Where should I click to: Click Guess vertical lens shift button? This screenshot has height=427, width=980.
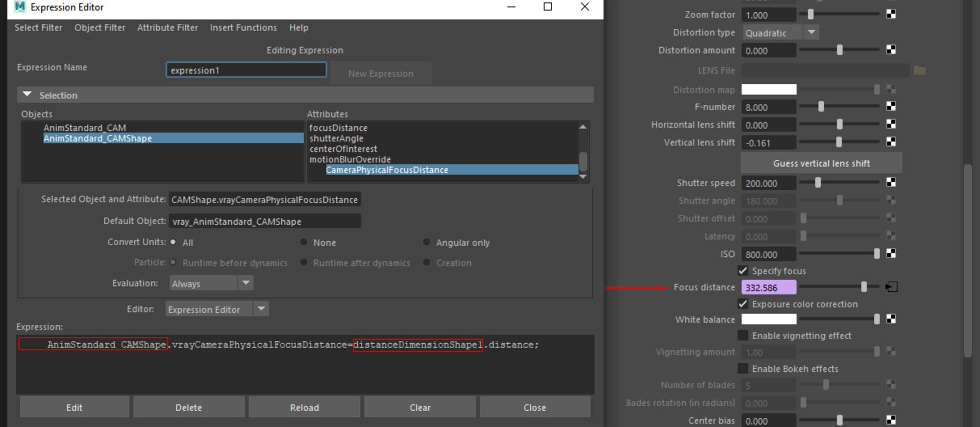[x=821, y=163]
